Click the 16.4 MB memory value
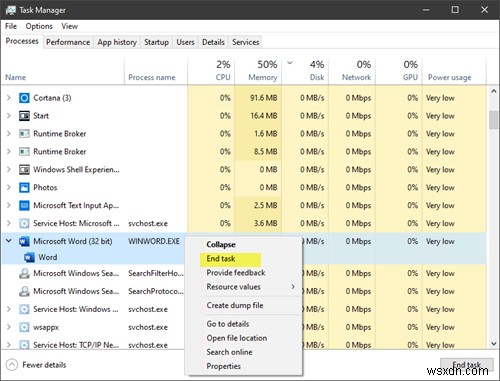The image size is (500, 381). point(263,116)
